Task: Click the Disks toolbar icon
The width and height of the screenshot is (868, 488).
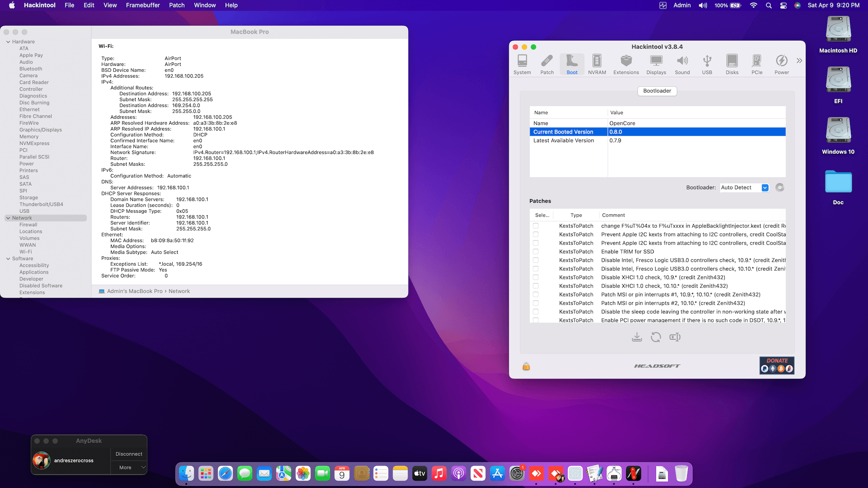Action: coord(731,64)
